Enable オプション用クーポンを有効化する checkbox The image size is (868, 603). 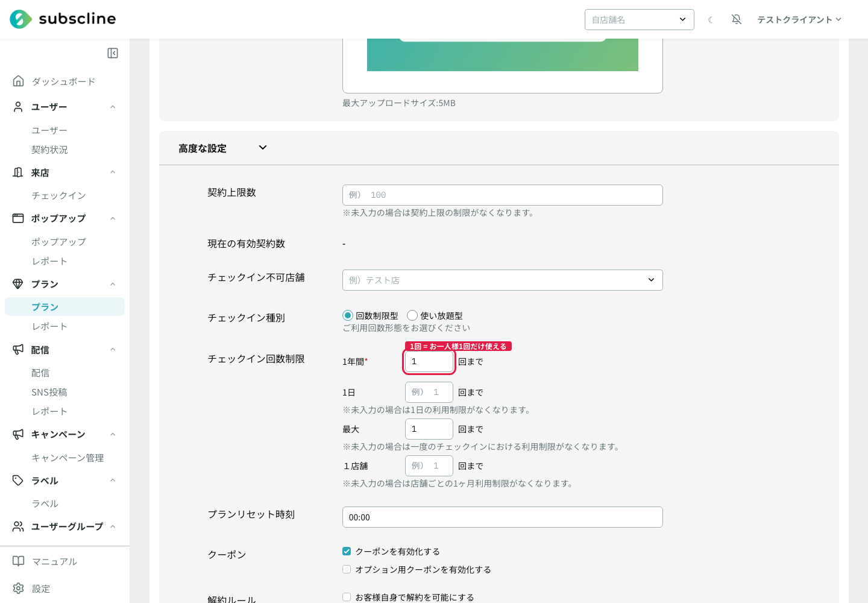[347, 569]
